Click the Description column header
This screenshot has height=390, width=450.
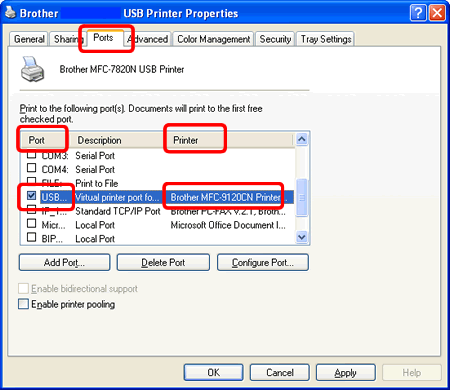click(99, 140)
